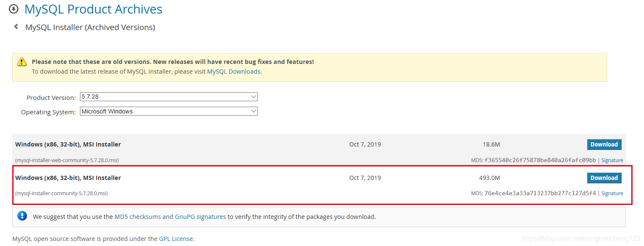Screen dimensions: 644x246
Task: Click the back arrow beside MySQL Installer heading
Action: [x=16, y=27]
